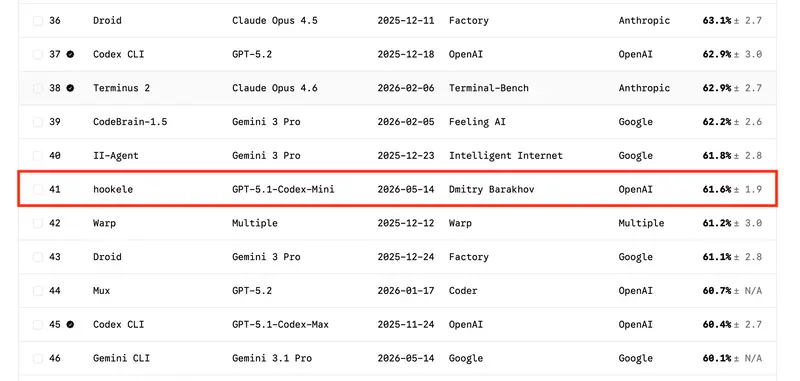
Task: Select the checkbox for row 37 Codex CLI
Action: point(38,55)
